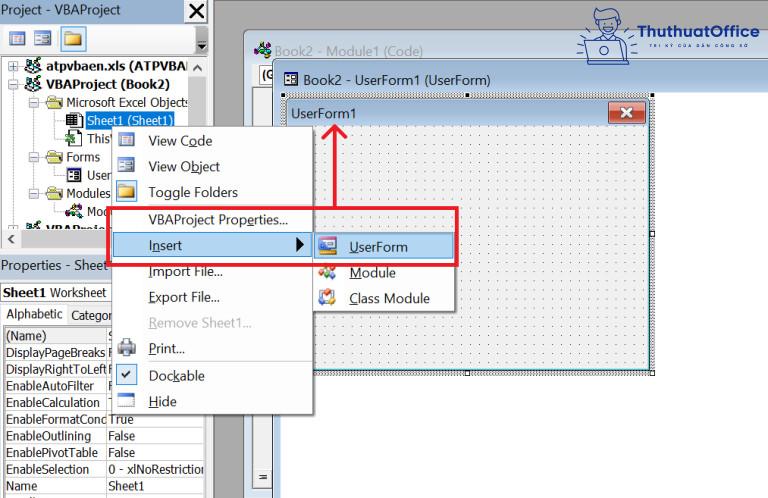Click the project toolbar options overflow arrow

pos(201,40)
